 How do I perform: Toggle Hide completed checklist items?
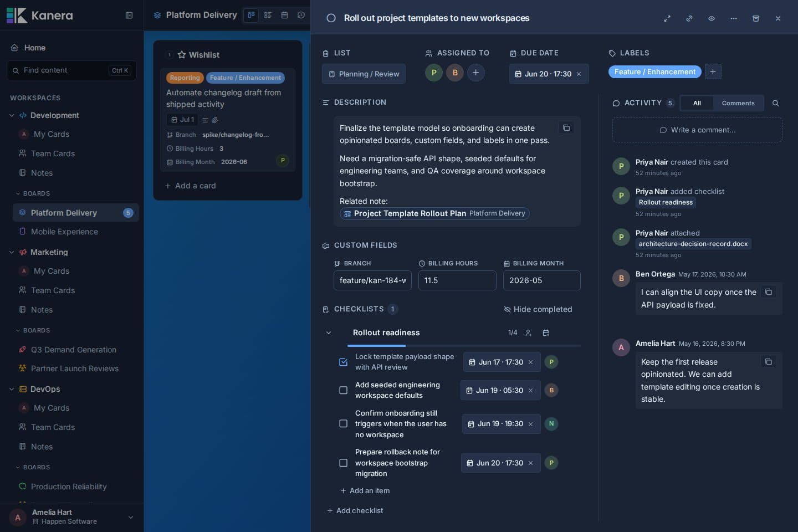[x=538, y=310]
